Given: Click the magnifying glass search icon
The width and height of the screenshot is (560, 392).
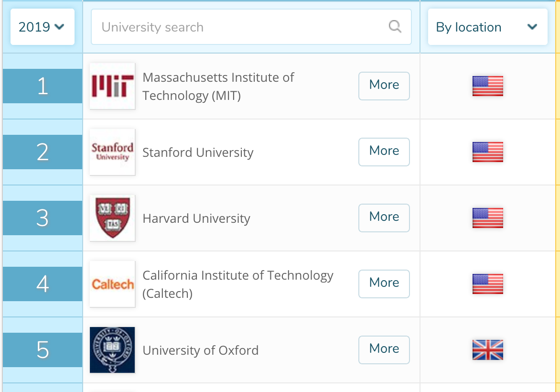Looking at the screenshot, I should click(395, 26).
